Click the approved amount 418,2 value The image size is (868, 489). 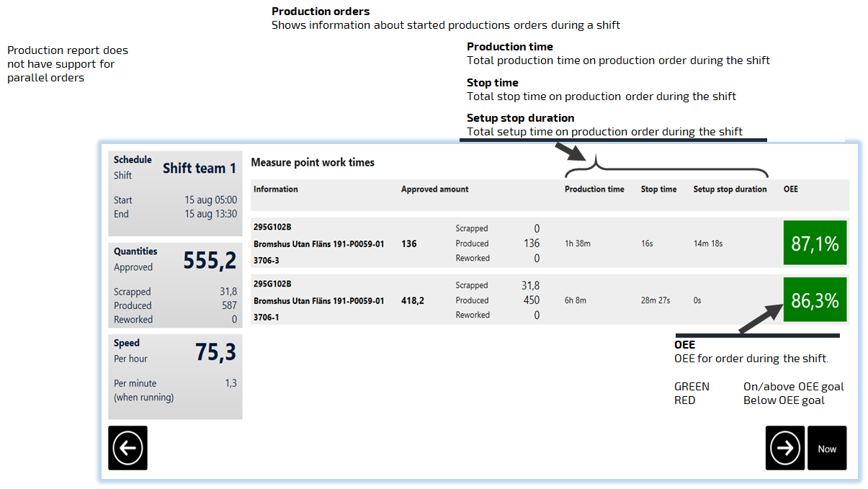[x=412, y=300]
